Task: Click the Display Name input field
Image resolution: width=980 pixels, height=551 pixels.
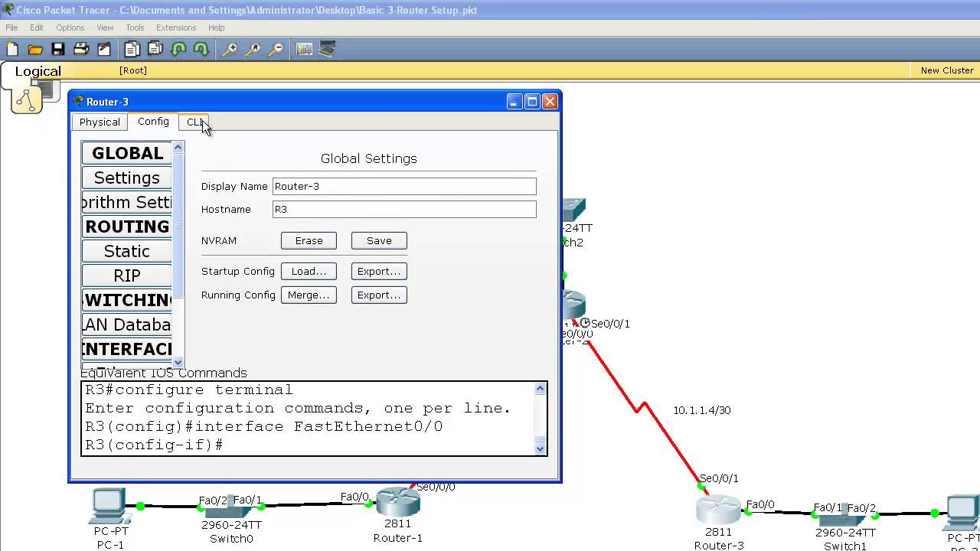Action: [x=404, y=186]
